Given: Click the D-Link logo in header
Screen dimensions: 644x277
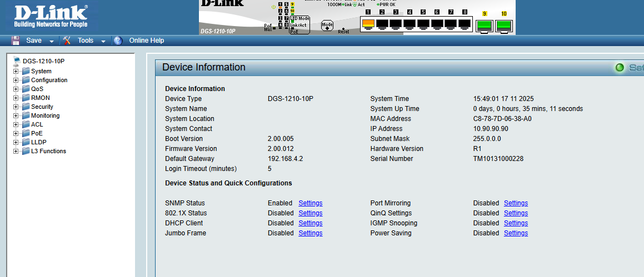Looking at the screenshot, I should [50, 17].
